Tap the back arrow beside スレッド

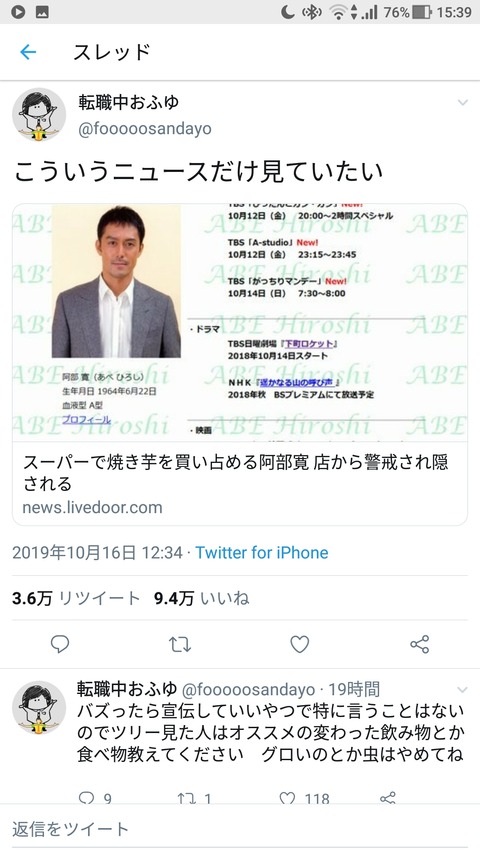[x=28, y=52]
